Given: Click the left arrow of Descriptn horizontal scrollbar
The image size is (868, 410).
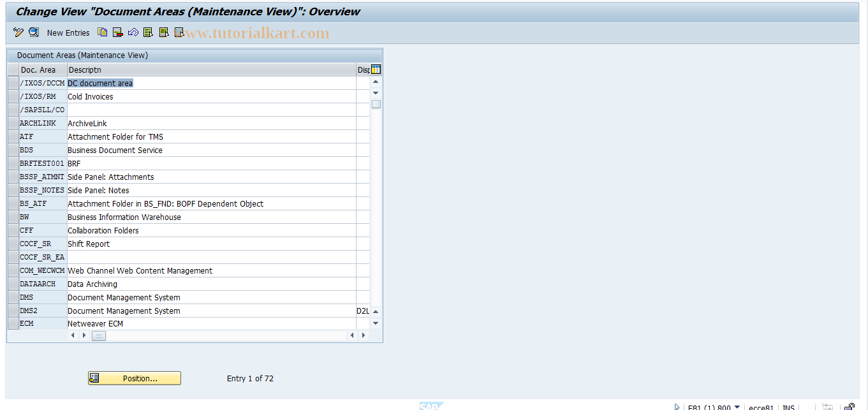Looking at the screenshot, I should [x=73, y=335].
